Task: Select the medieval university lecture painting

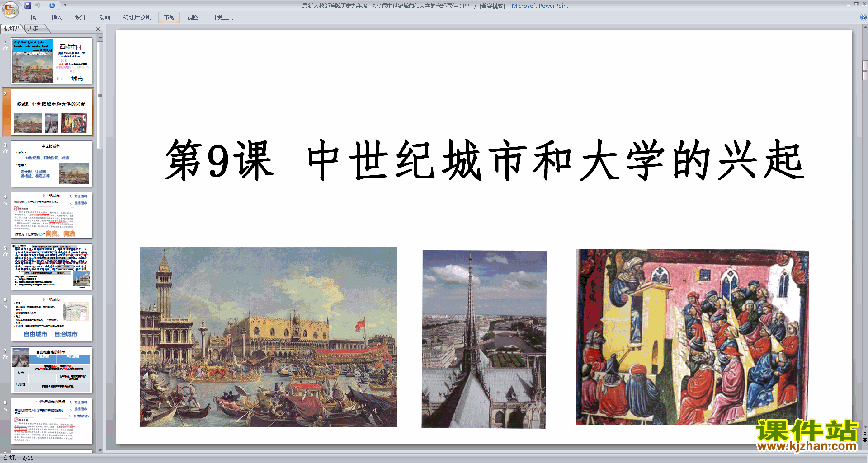Action: (692, 337)
